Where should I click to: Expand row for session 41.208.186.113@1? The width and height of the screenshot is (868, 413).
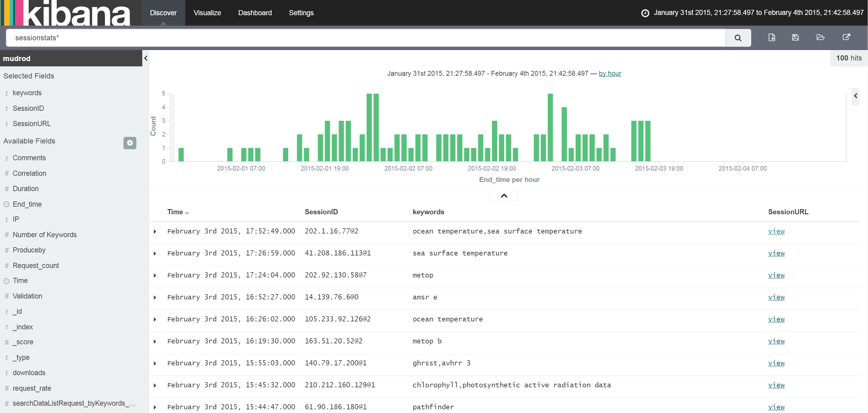[x=155, y=254]
